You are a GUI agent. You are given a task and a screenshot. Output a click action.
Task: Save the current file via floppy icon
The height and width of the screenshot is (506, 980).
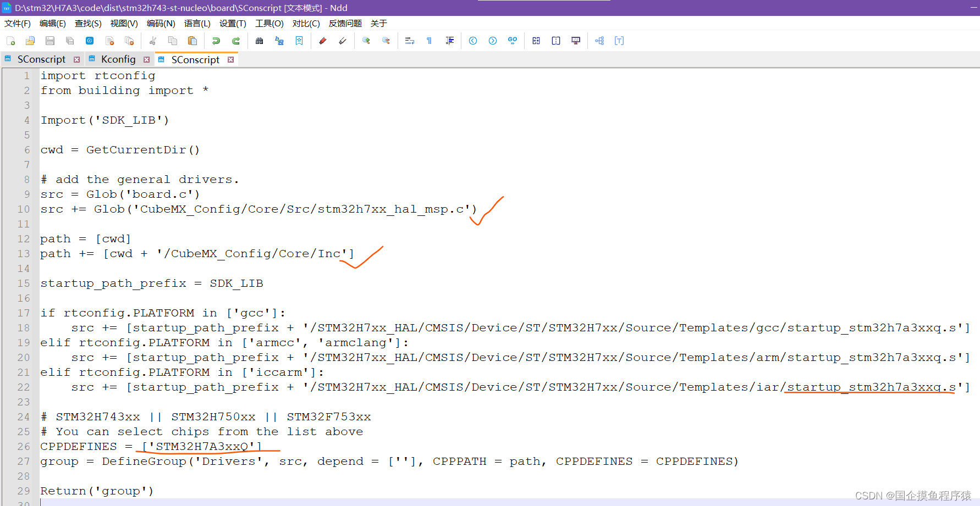(x=50, y=41)
